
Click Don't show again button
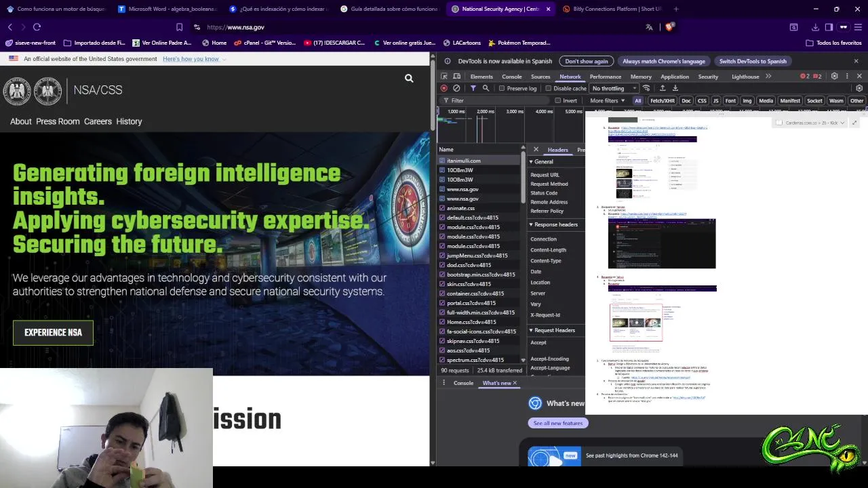(587, 61)
